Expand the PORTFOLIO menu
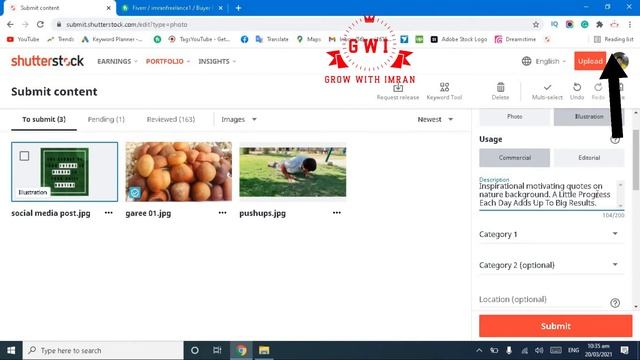Viewport: 640px width, 360px height. click(x=168, y=61)
